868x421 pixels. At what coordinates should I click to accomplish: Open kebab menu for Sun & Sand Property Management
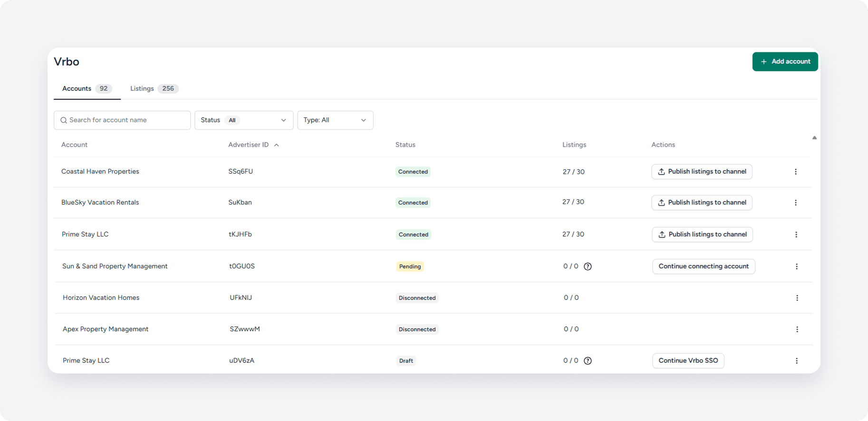(797, 266)
